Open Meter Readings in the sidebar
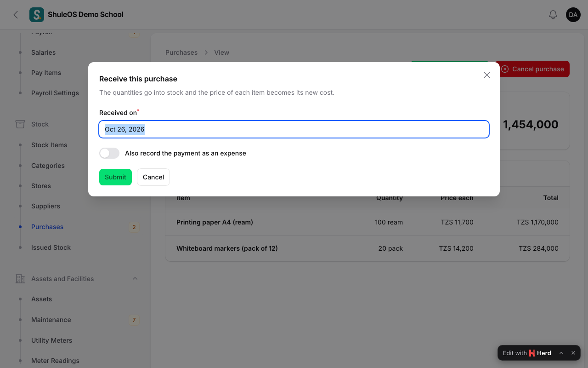Image resolution: width=588 pixels, height=368 pixels. 55,361
